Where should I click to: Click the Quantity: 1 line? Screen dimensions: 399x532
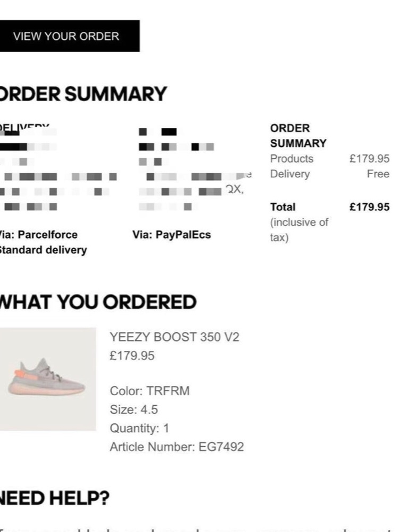pyautogui.click(x=139, y=428)
